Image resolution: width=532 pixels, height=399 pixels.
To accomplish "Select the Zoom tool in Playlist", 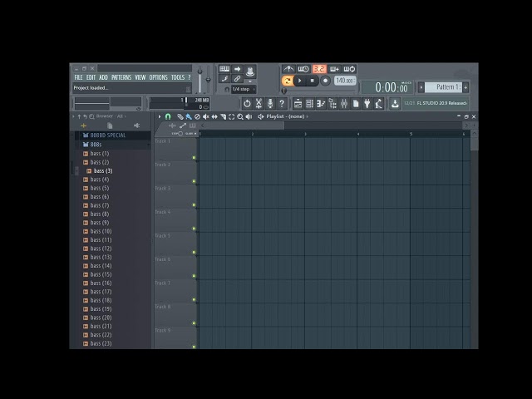I will tap(240, 116).
